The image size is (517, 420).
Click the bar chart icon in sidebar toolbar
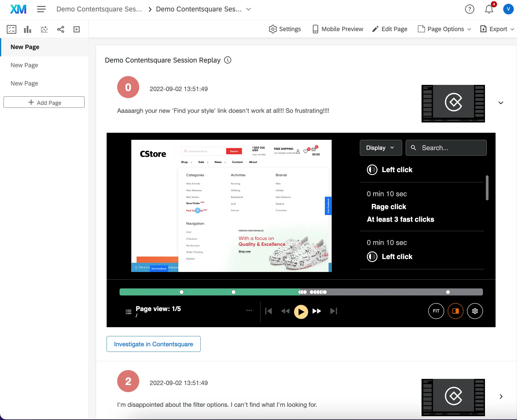point(28,29)
